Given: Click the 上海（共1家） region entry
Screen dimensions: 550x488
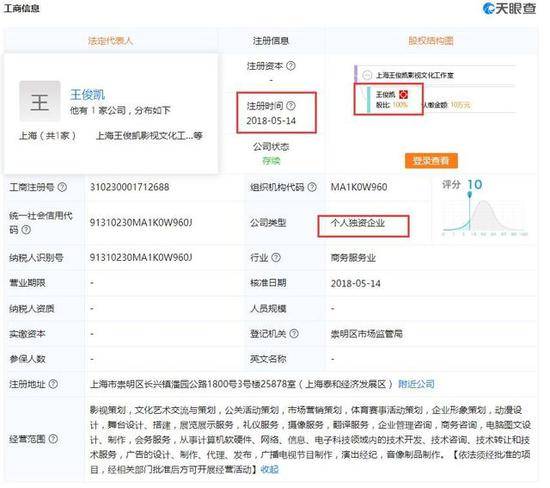Looking at the screenshot, I should [x=47, y=135].
